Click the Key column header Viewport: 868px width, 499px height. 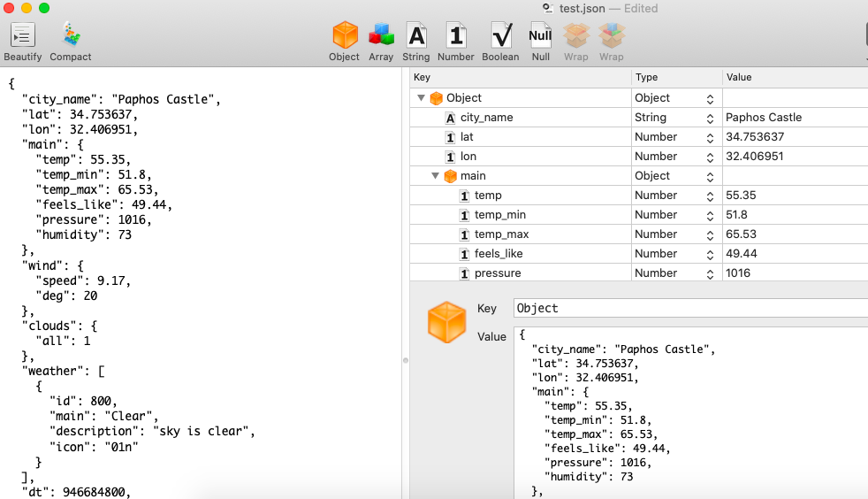(521, 78)
